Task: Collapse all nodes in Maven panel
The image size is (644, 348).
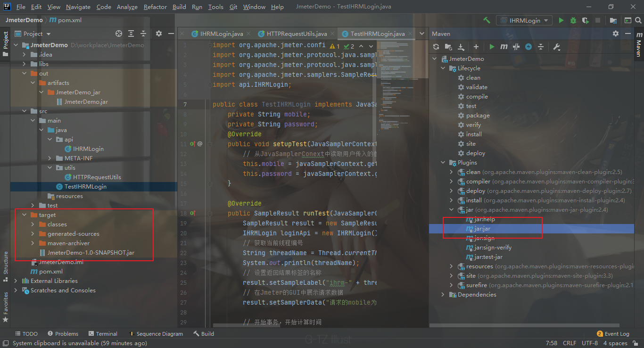Action: tap(541, 47)
